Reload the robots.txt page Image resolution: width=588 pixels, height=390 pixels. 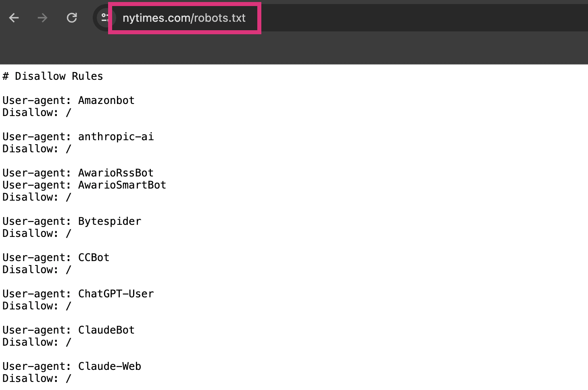[72, 18]
